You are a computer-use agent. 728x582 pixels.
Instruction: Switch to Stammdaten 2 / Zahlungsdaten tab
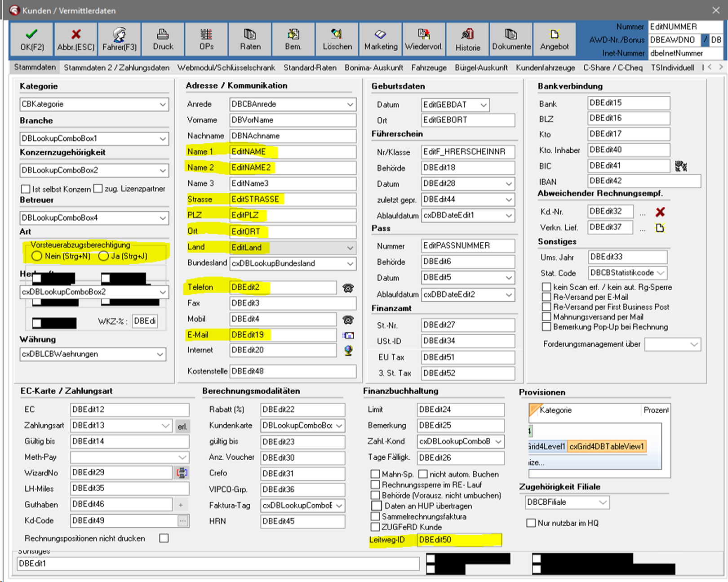point(116,68)
